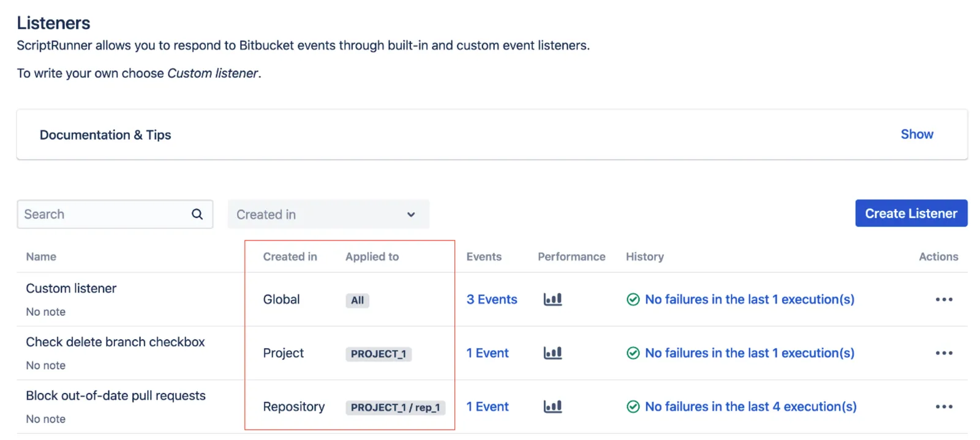980x440 pixels.
Task: Click success check icon in Custom listener row
Action: (x=633, y=299)
